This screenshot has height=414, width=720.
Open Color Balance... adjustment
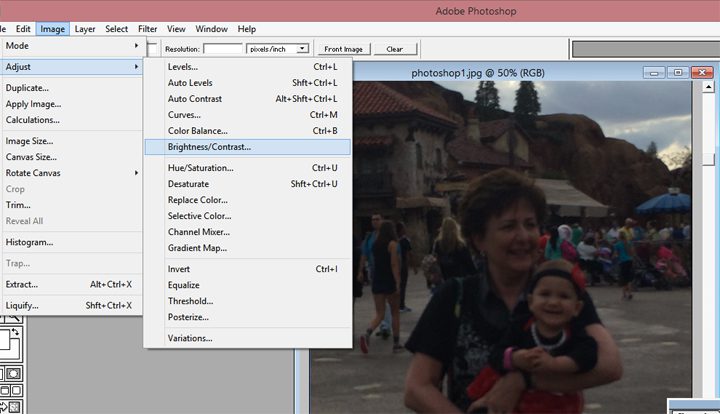[x=248, y=131]
